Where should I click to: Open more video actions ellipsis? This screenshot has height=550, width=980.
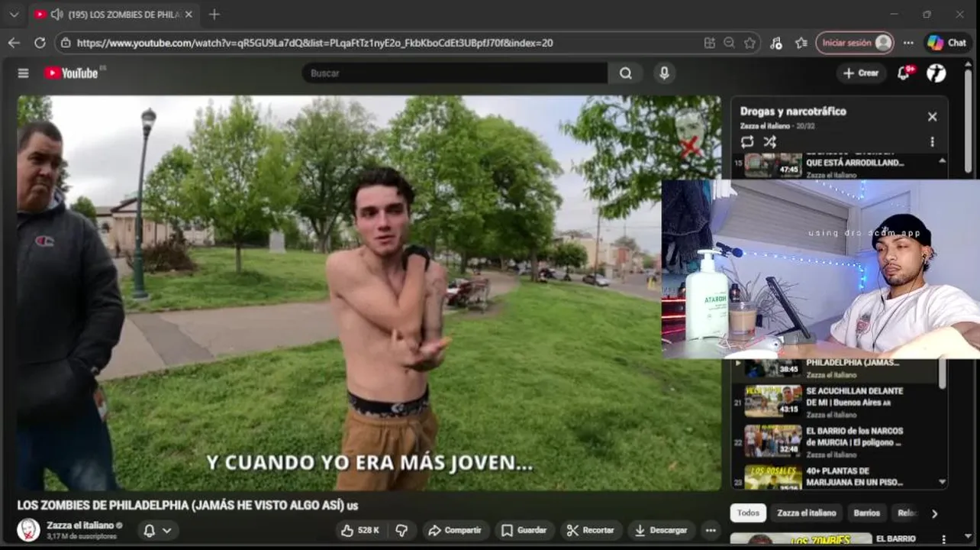[x=711, y=530]
